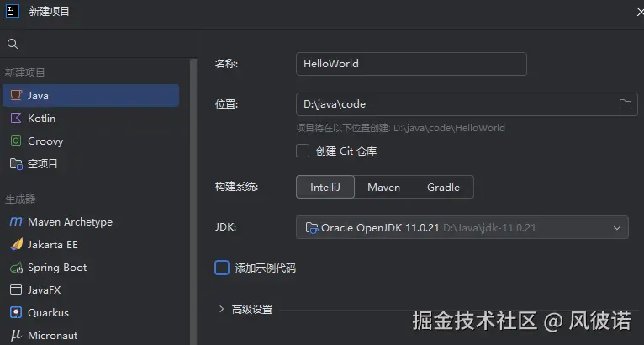Image resolution: width=644 pixels, height=345 pixels.
Task: Click the 名称 field containing HelloWorld
Action: (x=411, y=64)
